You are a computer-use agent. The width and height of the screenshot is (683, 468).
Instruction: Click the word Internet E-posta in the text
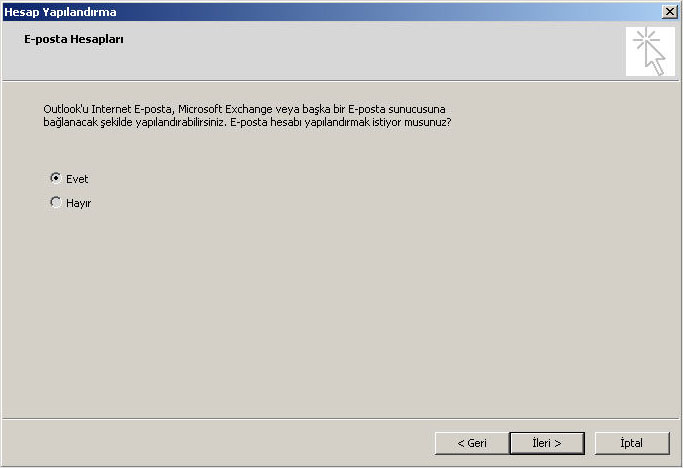tap(131, 109)
